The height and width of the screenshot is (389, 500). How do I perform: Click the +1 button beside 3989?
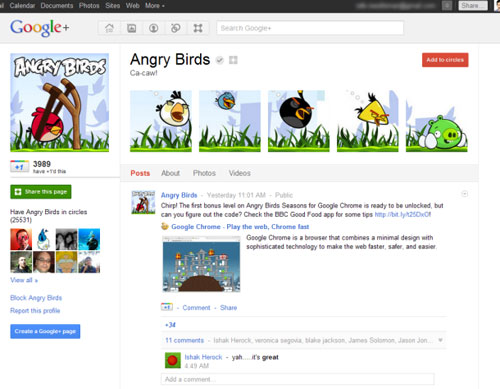click(x=20, y=166)
